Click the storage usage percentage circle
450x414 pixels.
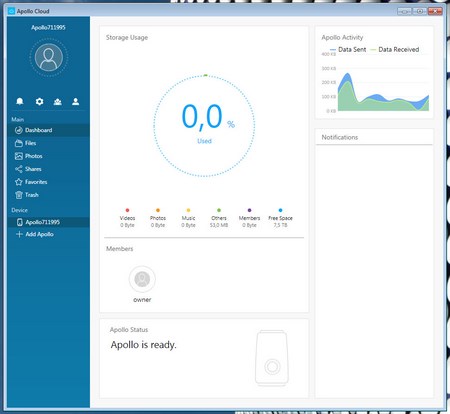[204, 125]
